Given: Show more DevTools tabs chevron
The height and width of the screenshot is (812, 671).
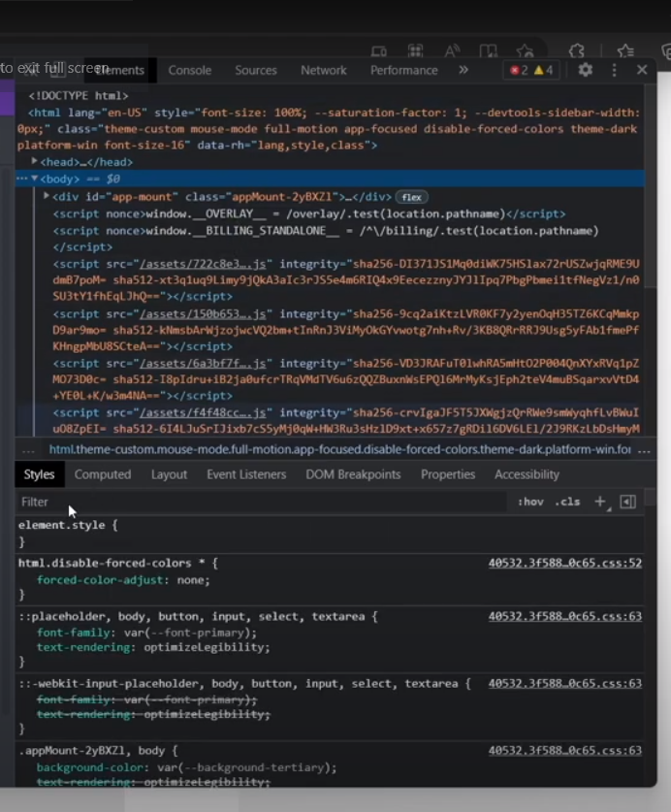Looking at the screenshot, I should (463, 70).
